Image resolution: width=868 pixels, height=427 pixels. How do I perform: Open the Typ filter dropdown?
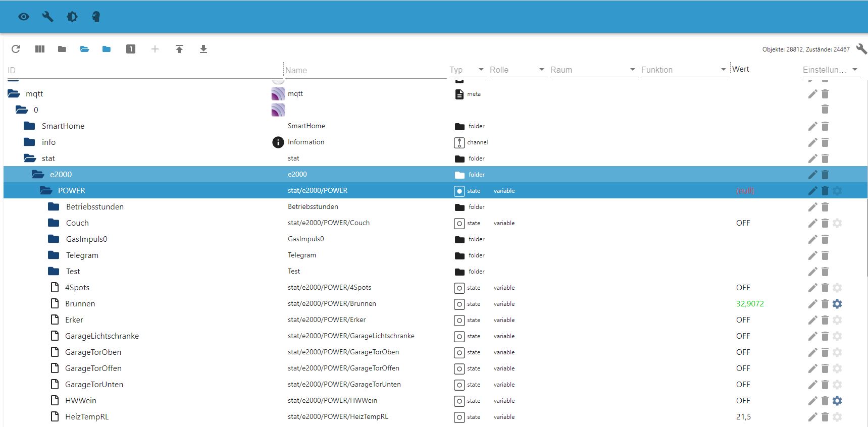pos(481,70)
